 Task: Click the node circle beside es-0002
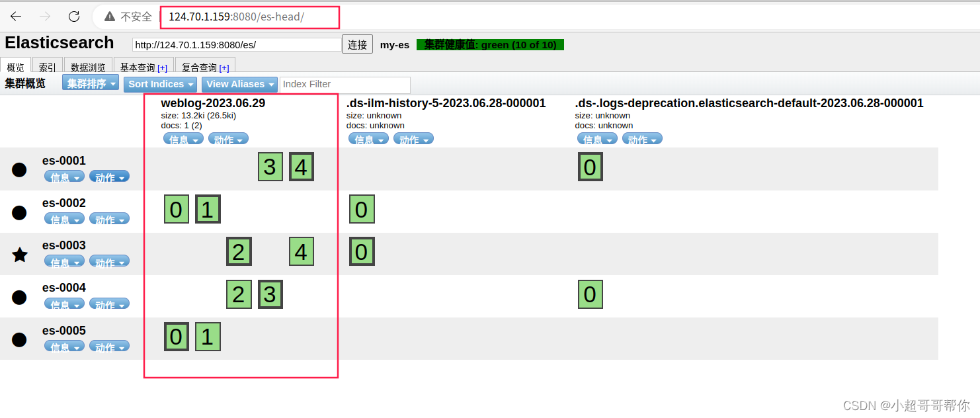tap(19, 212)
